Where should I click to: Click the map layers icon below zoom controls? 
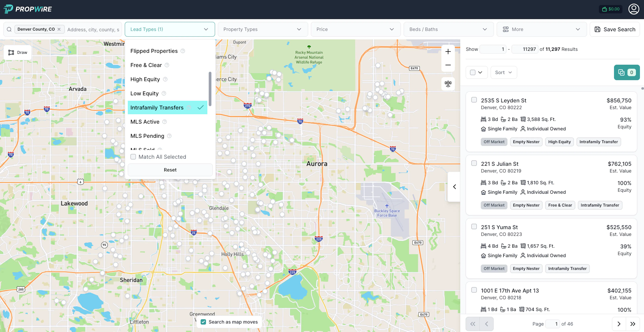click(x=448, y=84)
